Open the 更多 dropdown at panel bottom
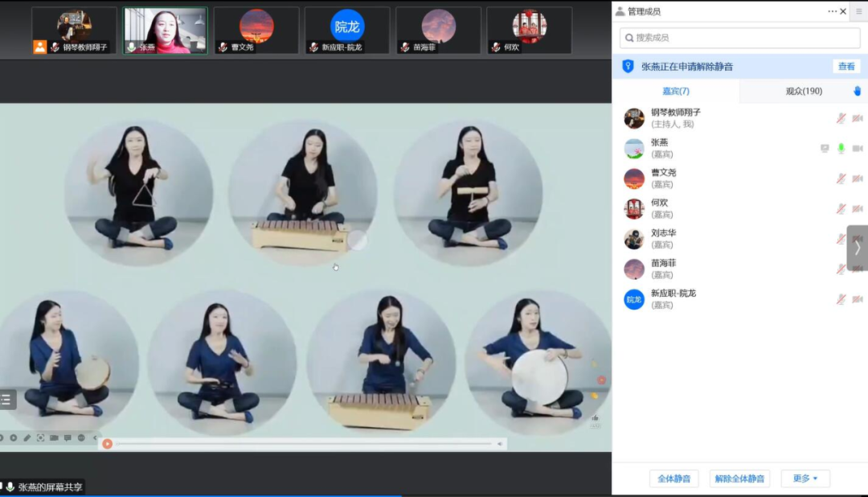 click(805, 479)
